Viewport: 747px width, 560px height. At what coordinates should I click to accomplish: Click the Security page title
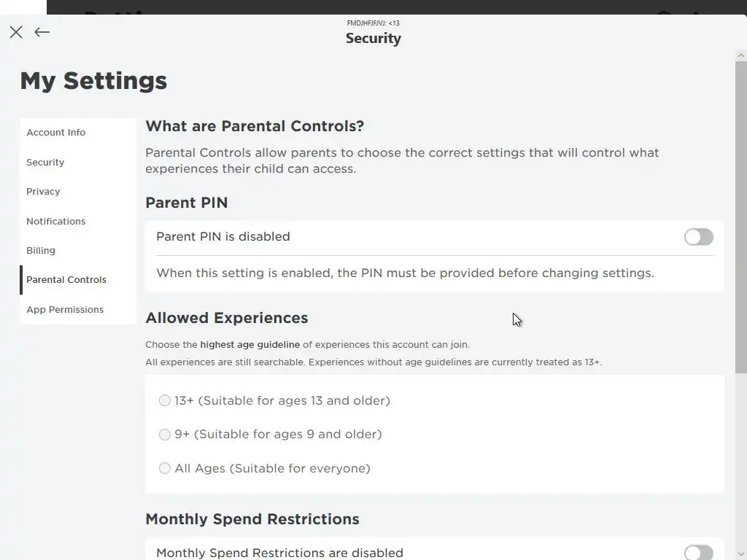[x=373, y=39]
